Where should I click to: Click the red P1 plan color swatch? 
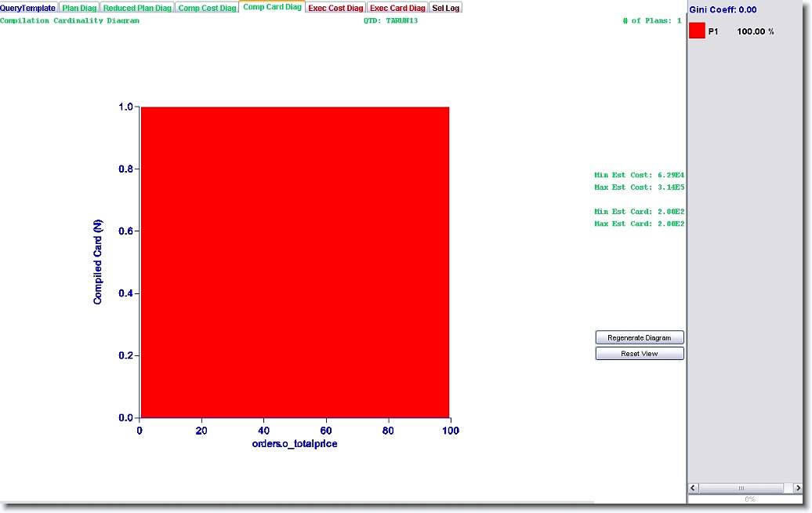tap(697, 31)
